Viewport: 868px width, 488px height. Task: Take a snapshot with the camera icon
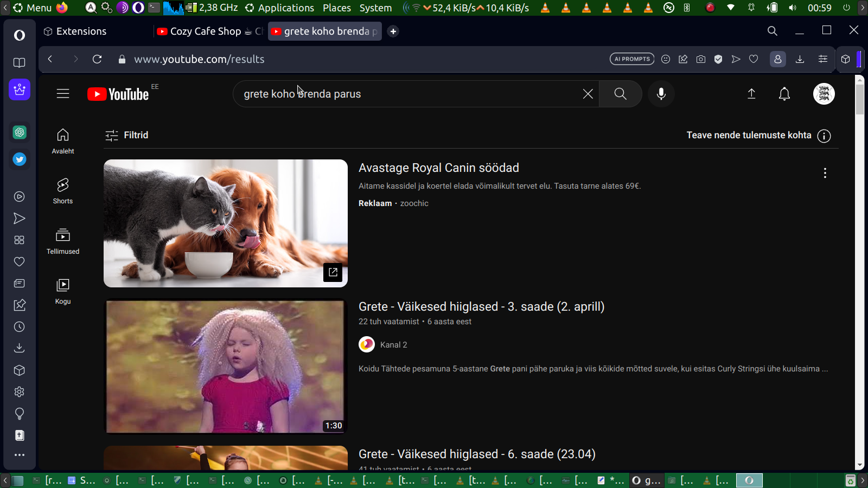coord(701,59)
